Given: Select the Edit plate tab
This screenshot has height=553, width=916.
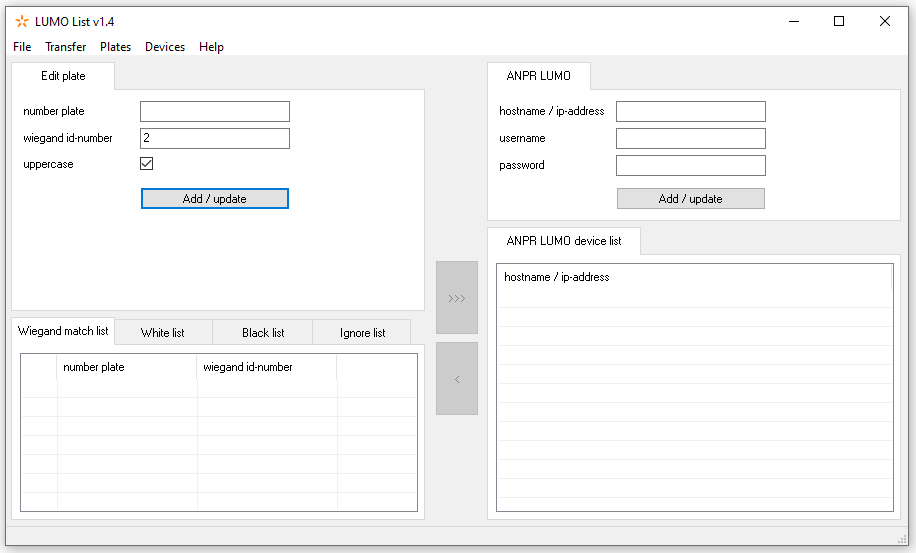Looking at the screenshot, I should 63,76.
